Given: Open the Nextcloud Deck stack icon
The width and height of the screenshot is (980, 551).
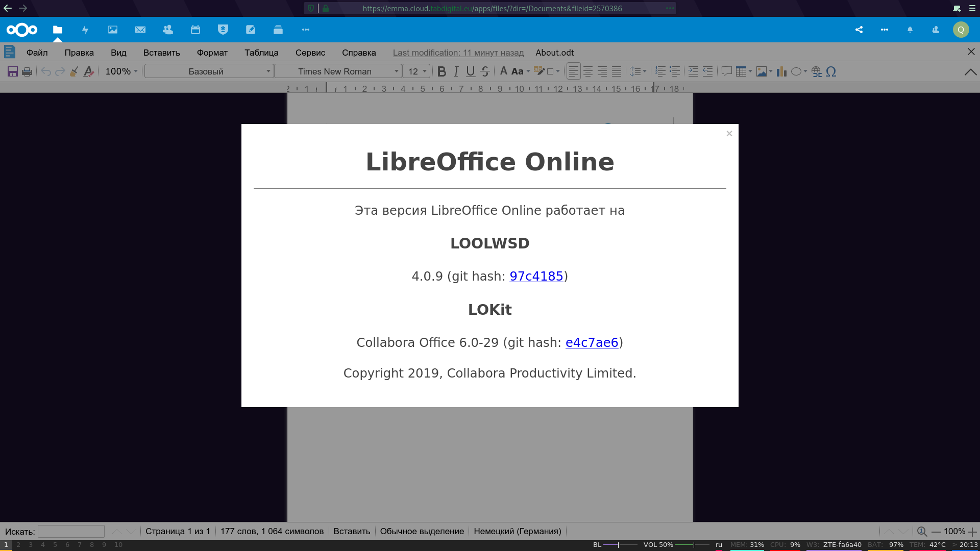Looking at the screenshot, I should (278, 30).
